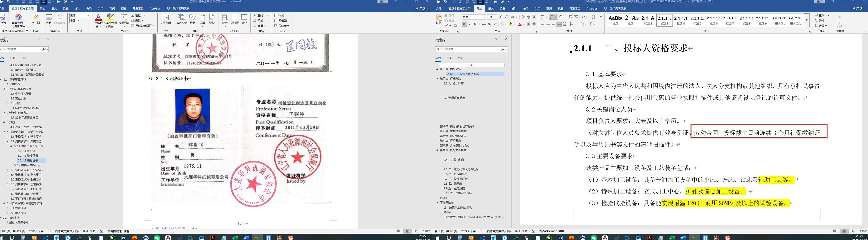Click the 共享 share button in left window
Screen dimensions: 868x240
pyautogui.click(x=422, y=8)
